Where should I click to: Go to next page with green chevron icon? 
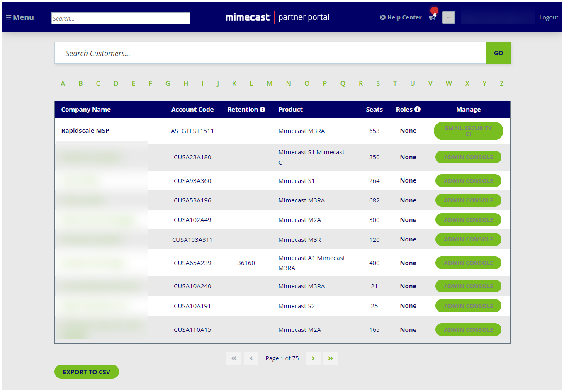[x=313, y=358]
